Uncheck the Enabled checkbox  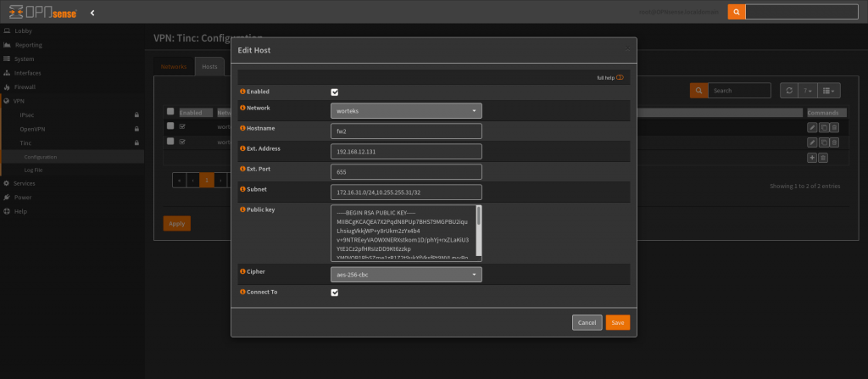tap(335, 92)
